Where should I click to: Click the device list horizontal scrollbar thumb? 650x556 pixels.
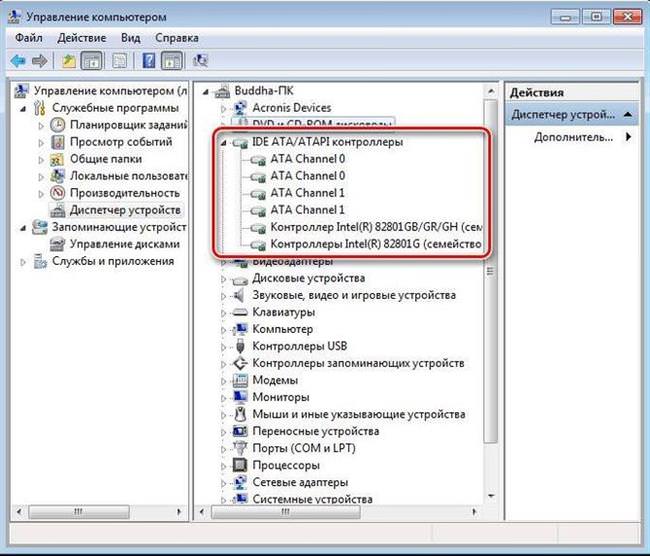click(286, 512)
